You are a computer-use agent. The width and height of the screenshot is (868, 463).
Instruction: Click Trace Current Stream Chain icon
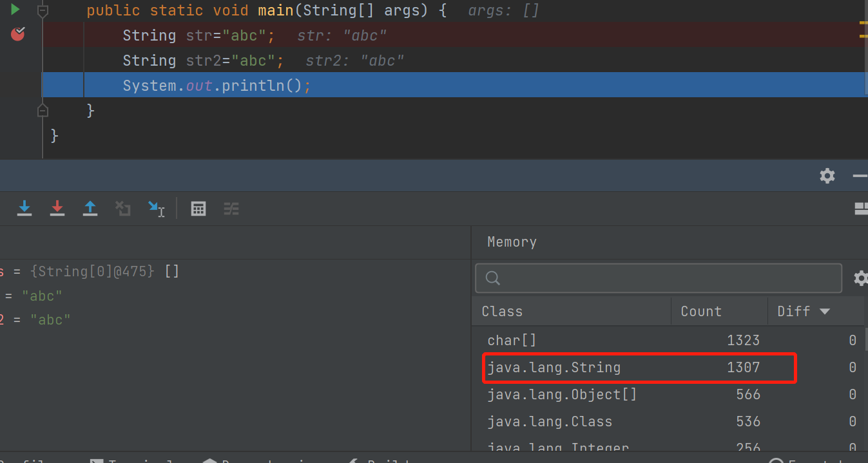(231, 209)
